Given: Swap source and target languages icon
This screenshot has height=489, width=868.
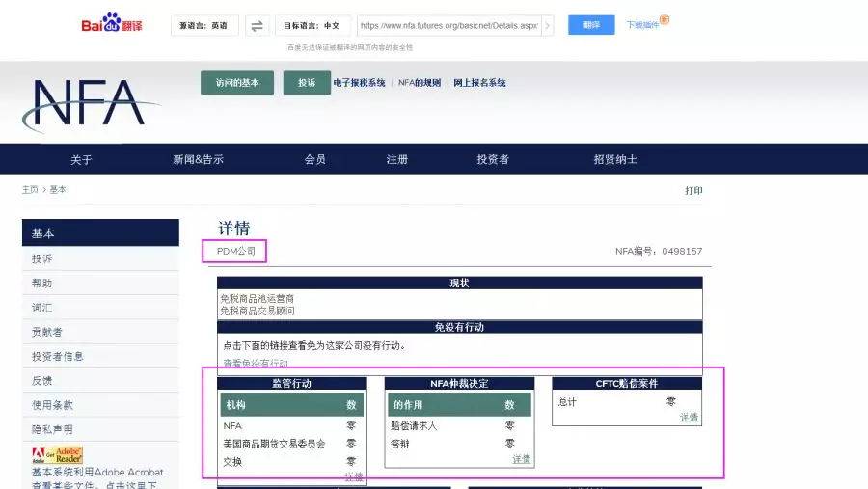Looking at the screenshot, I should pyautogui.click(x=257, y=25).
